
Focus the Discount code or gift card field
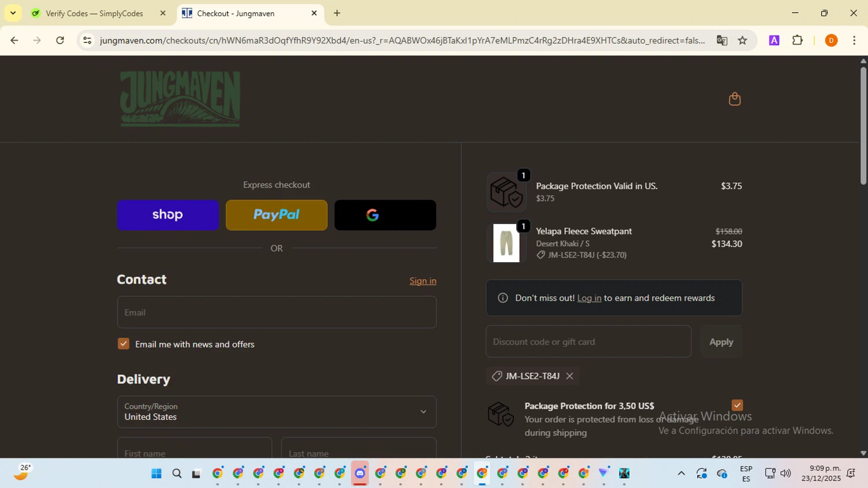click(589, 342)
